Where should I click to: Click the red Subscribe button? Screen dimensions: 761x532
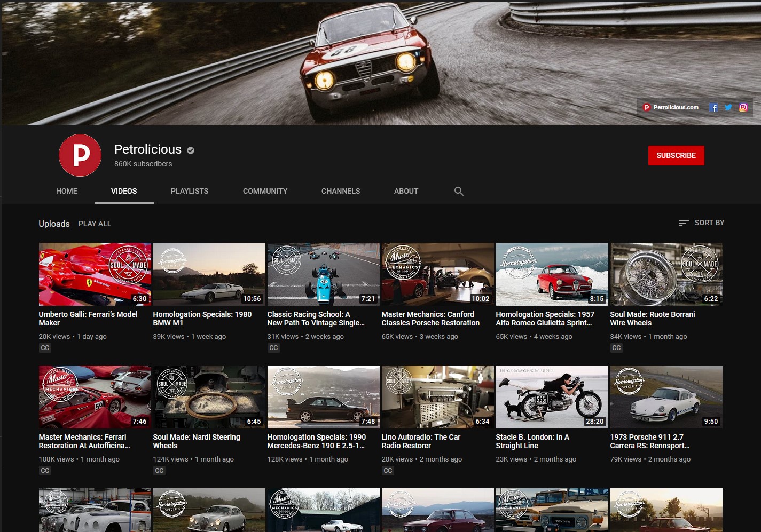(676, 155)
